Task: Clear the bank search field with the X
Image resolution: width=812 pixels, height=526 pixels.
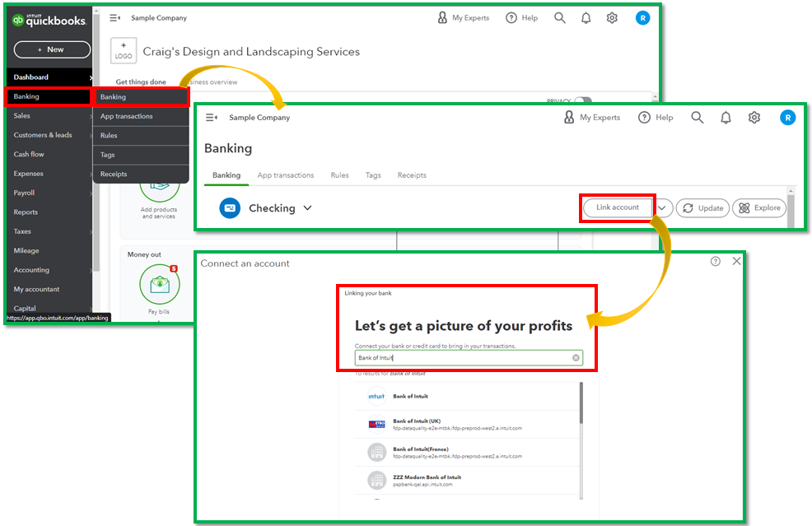Action: [x=576, y=358]
